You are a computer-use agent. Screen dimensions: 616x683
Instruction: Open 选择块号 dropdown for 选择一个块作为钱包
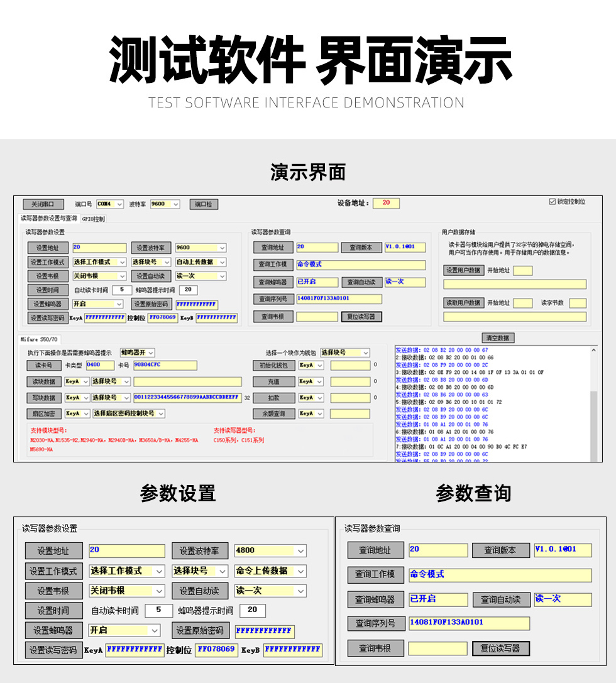345,352
